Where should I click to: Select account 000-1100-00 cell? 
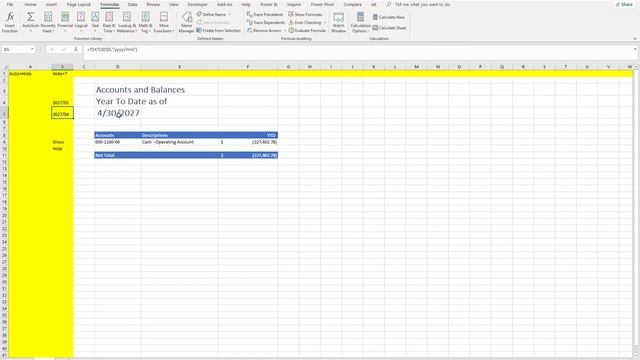118,142
